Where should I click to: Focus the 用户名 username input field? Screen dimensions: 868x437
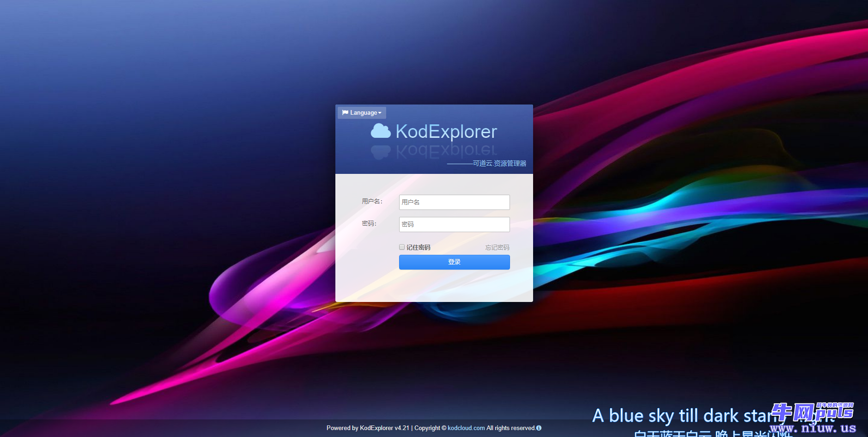click(x=454, y=202)
